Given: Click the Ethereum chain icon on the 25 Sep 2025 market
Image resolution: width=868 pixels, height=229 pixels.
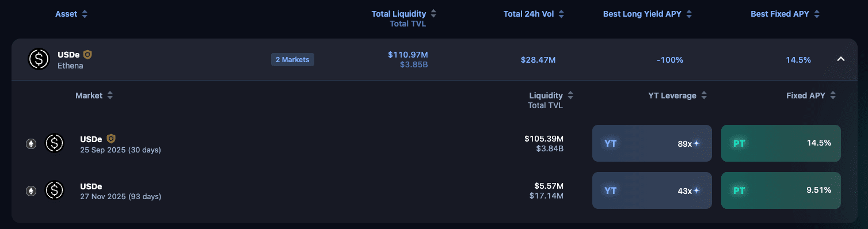Looking at the screenshot, I should click(31, 144).
